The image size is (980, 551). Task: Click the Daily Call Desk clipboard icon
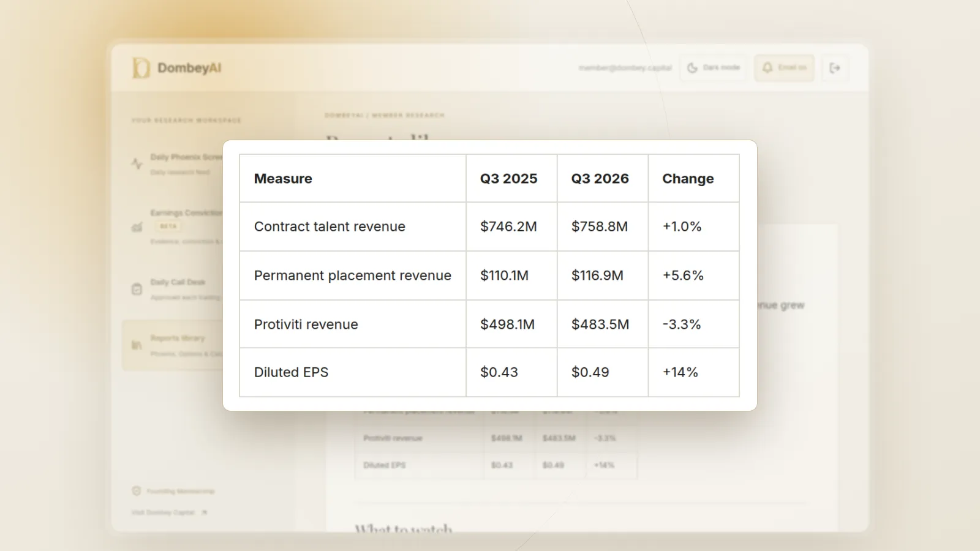tap(137, 289)
